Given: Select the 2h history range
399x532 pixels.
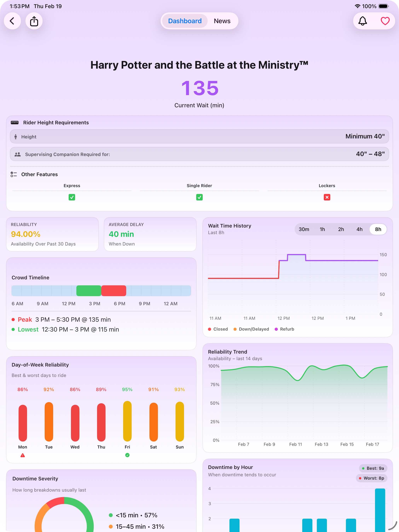Looking at the screenshot, I should coord(341,229).
